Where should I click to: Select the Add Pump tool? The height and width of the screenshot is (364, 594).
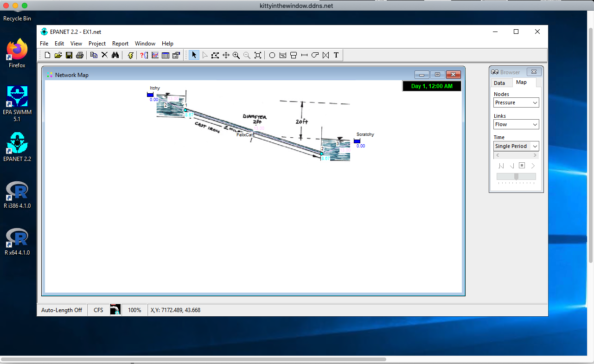pyautogui.click(x=315, y=55)
